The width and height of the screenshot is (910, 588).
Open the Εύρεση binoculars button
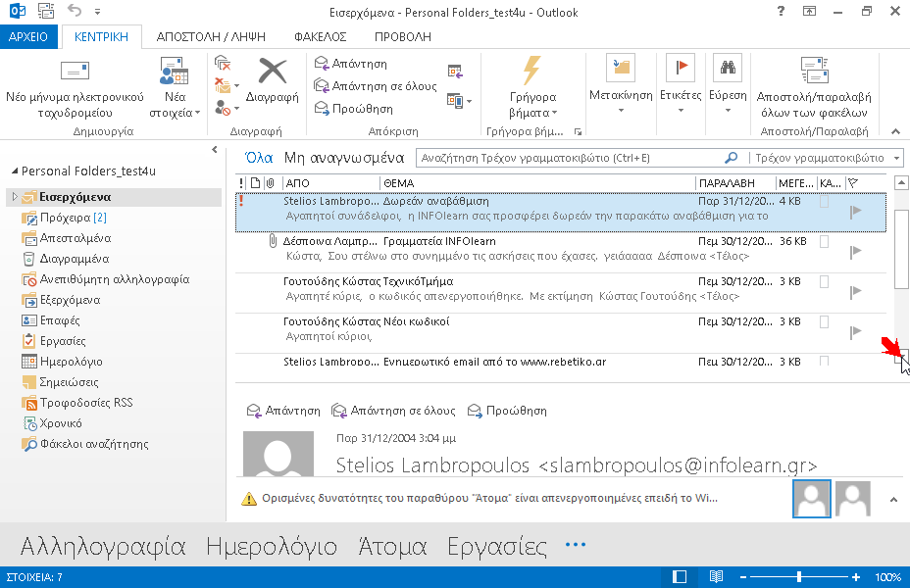click(x=728, y=84)
